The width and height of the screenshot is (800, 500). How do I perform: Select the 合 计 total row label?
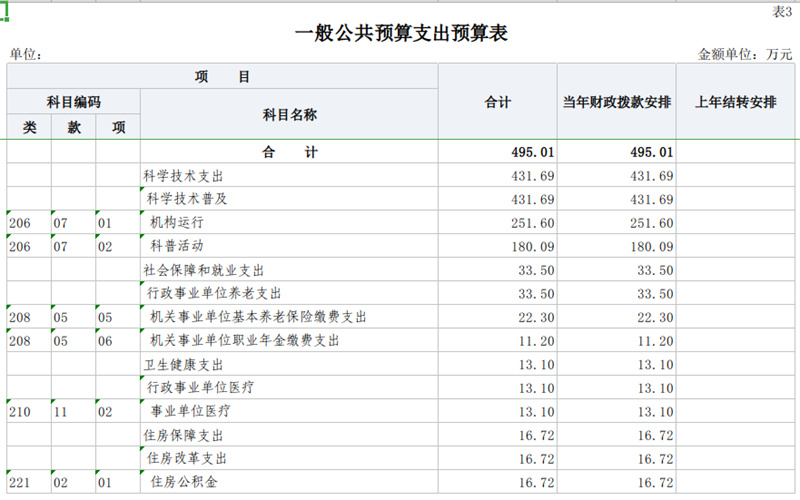[289, 152]
